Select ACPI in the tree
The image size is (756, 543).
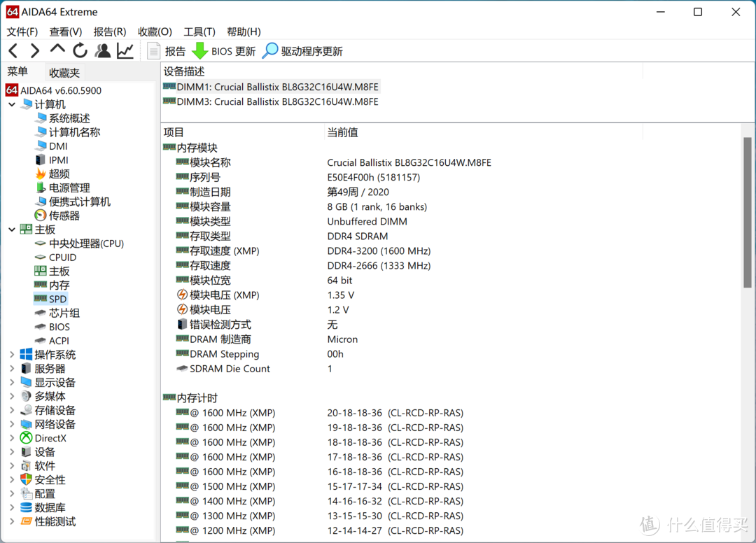(x=59, y=341)
